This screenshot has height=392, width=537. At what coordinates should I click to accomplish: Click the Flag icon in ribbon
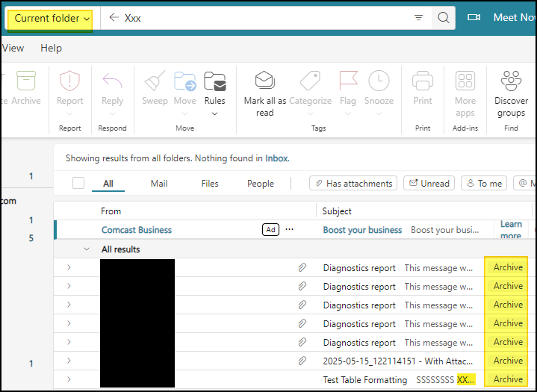point(348,81)
